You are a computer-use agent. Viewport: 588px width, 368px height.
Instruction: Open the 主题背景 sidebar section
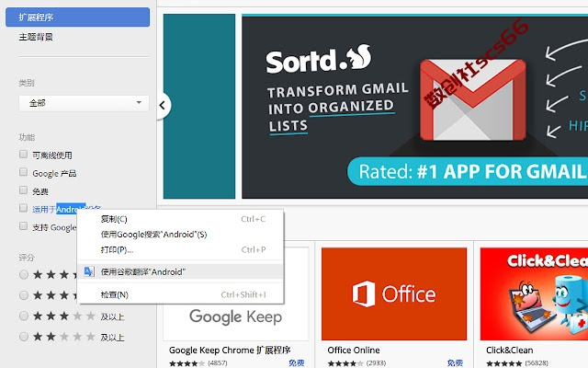click(x=36, y=37)
